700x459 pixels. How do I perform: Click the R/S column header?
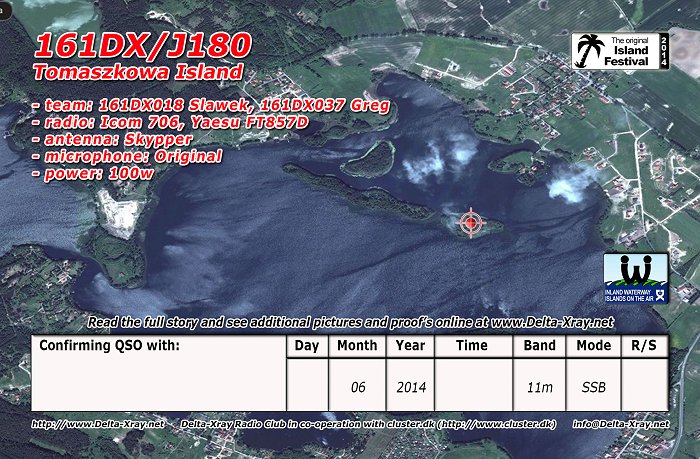click(x=645, y=346)
